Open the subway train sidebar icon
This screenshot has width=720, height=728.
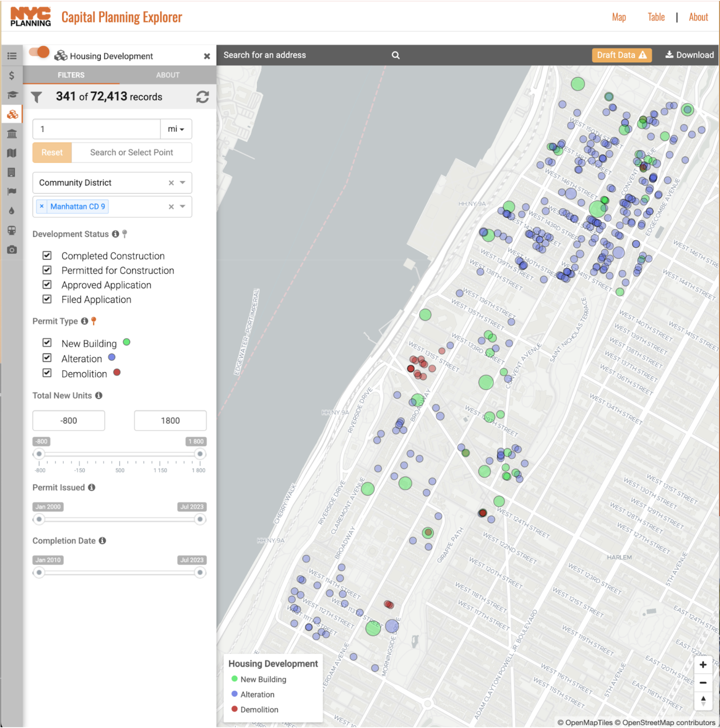[12, 230]
